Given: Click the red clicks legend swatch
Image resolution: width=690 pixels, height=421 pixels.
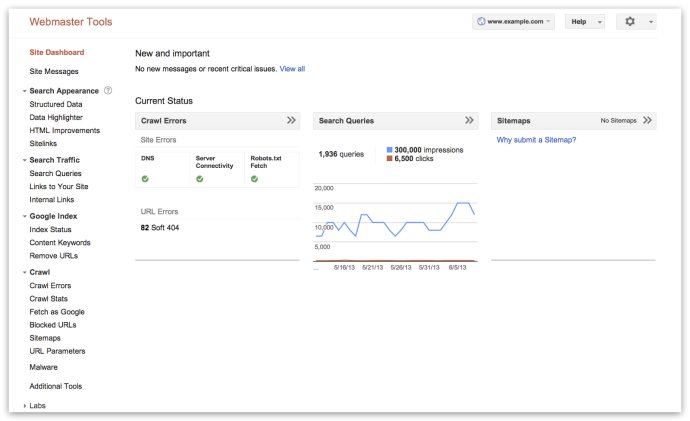Looking at the screenshot, I should (390, 159).
